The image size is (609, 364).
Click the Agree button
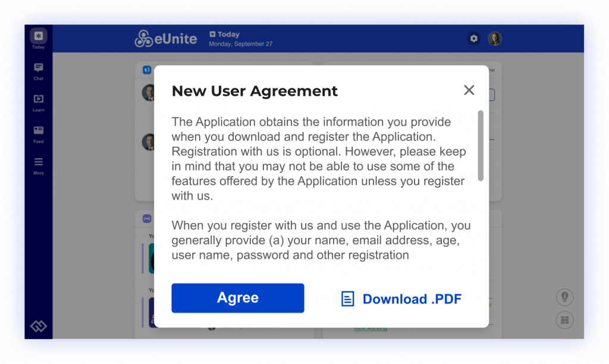click(237, 298)
